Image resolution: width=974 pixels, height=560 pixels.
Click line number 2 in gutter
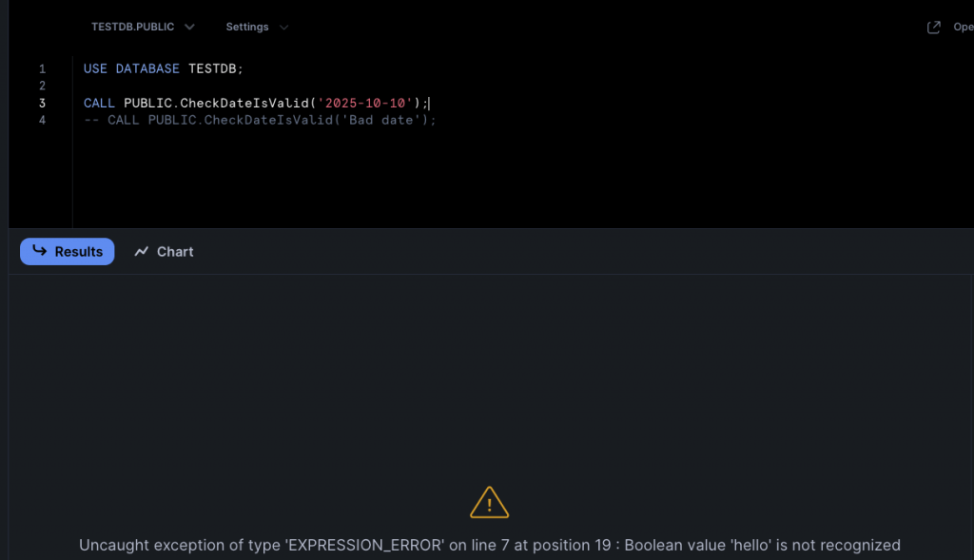42,86
